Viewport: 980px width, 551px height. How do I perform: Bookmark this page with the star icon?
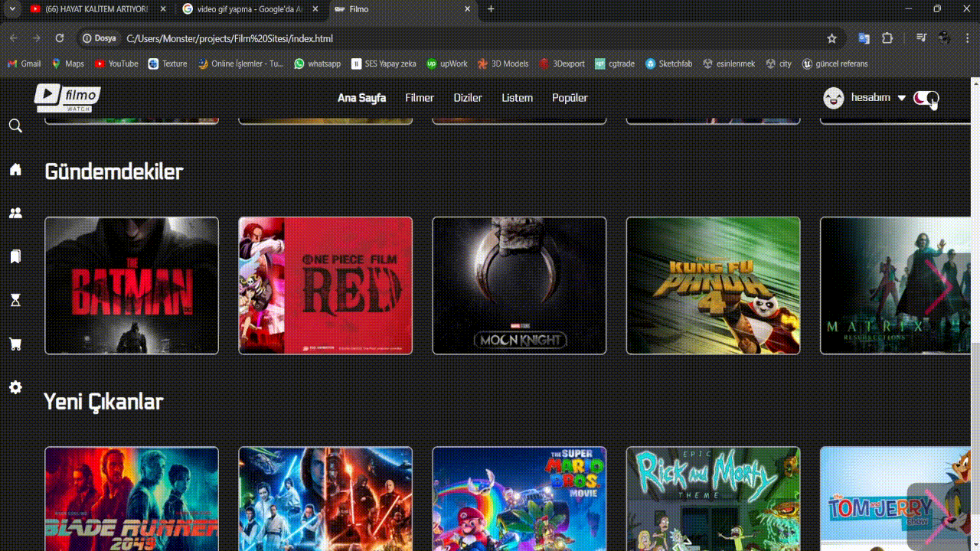tap(831, 38)
